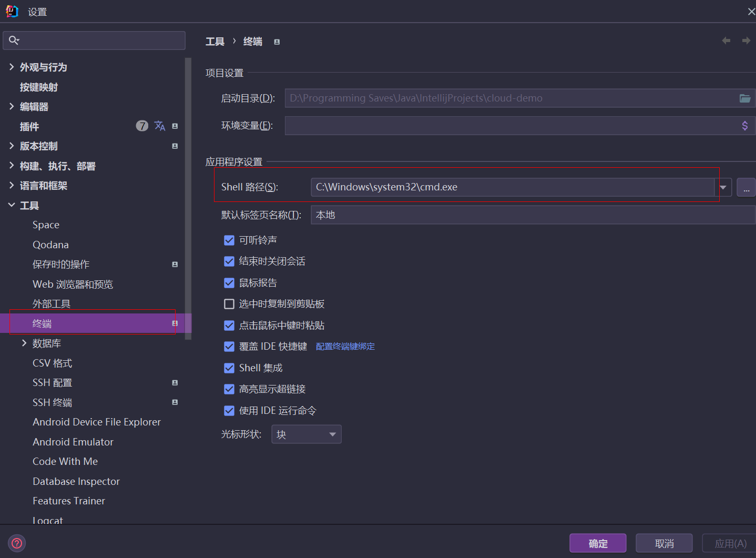
Task: Close the settings dialog window
Action: pyautogui.click(x=751, y=12)
